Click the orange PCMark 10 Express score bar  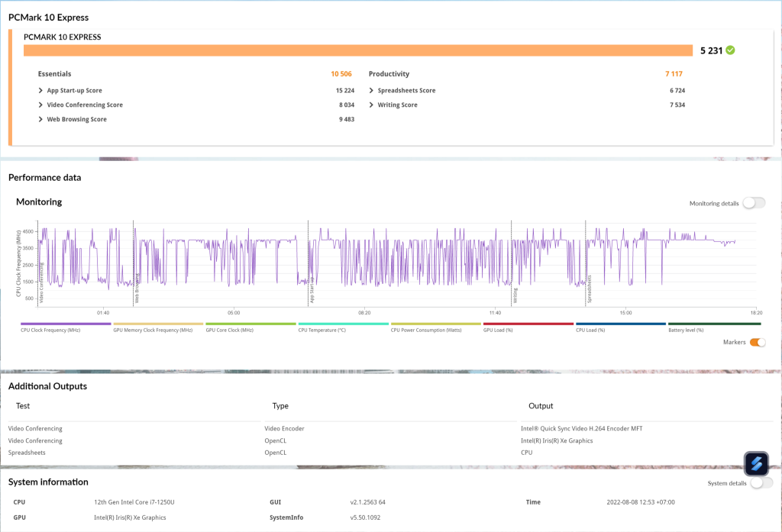coord(357,50)
